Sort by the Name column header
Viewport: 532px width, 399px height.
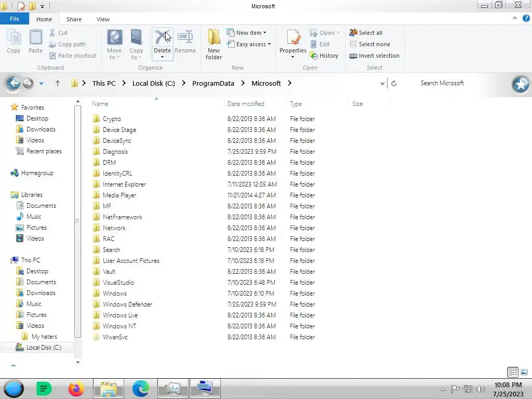(100, 104)
